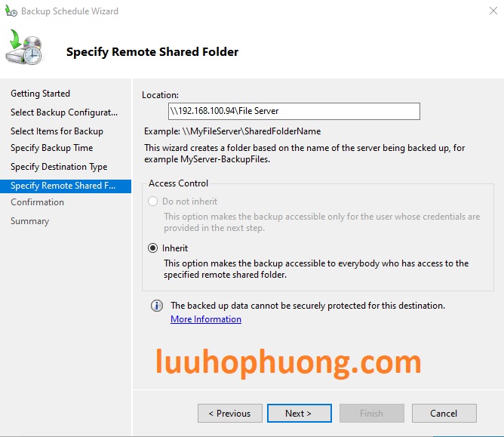Click inside the Location path text field
Image resolution: width=504 pixels, height=437 pixels.
tap(293, 111)
